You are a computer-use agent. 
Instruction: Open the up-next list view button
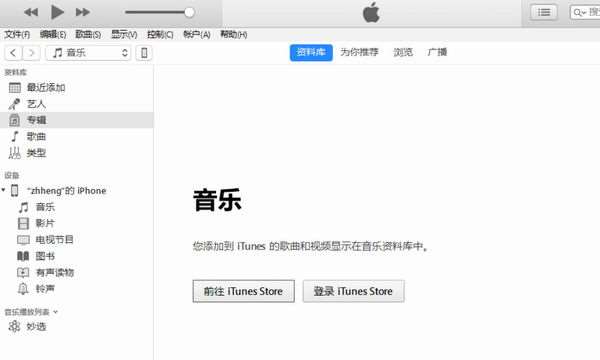pos(544,12)
